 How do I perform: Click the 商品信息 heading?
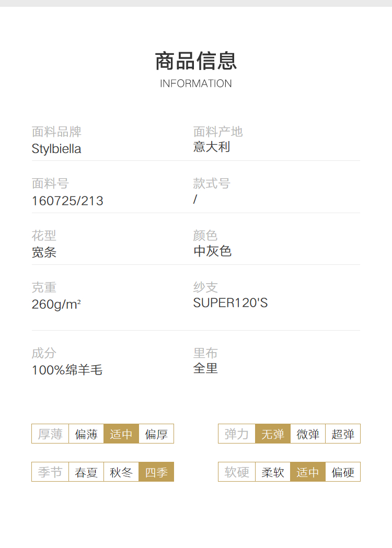coord(196,61)
